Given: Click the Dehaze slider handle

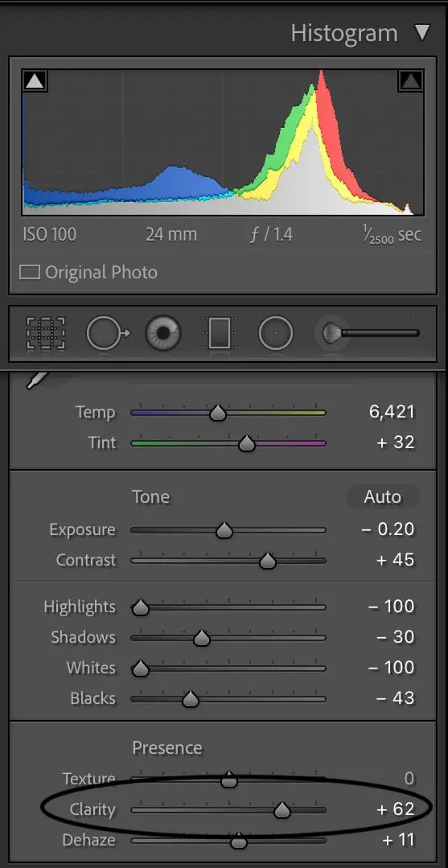Looking at the screenshot, I should [239, 841].
